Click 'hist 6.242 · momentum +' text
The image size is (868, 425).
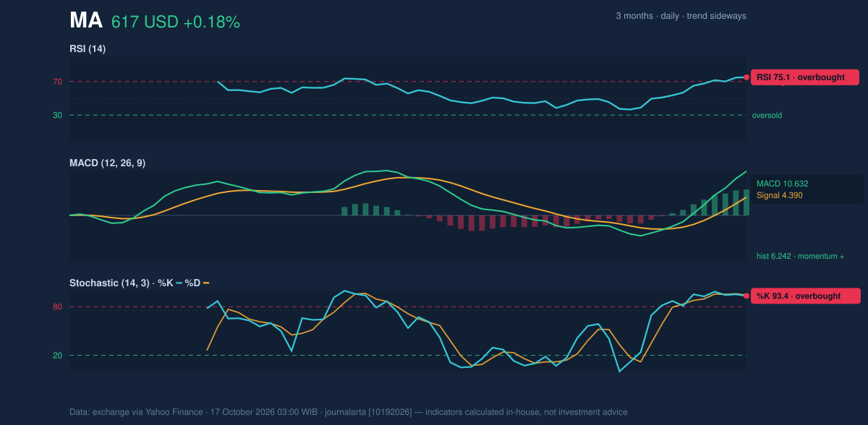point(800,256)
